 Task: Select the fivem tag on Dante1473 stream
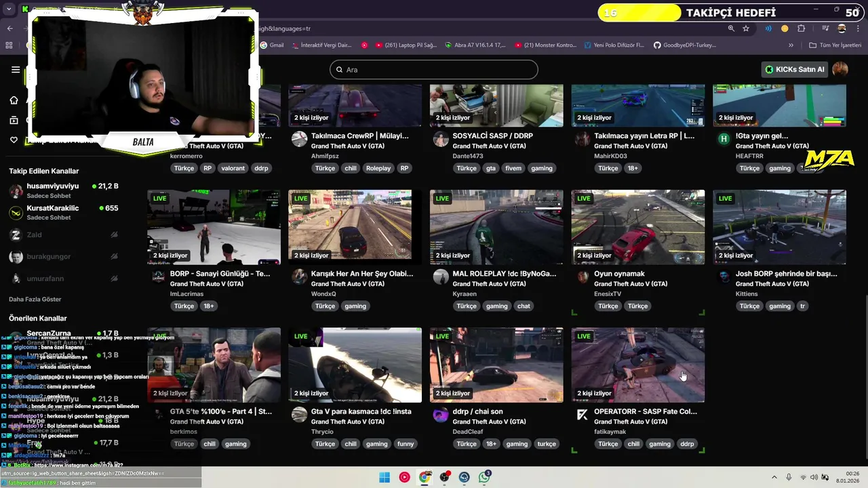[x=513, y=168]
